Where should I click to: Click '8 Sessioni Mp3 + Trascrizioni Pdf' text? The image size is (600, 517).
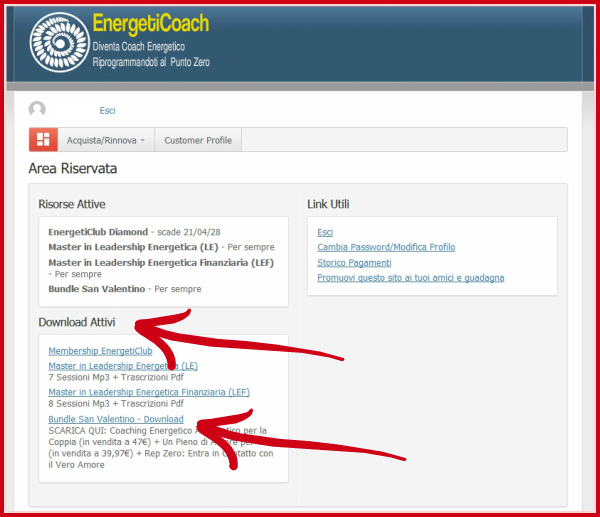click(x=116, y=404)
